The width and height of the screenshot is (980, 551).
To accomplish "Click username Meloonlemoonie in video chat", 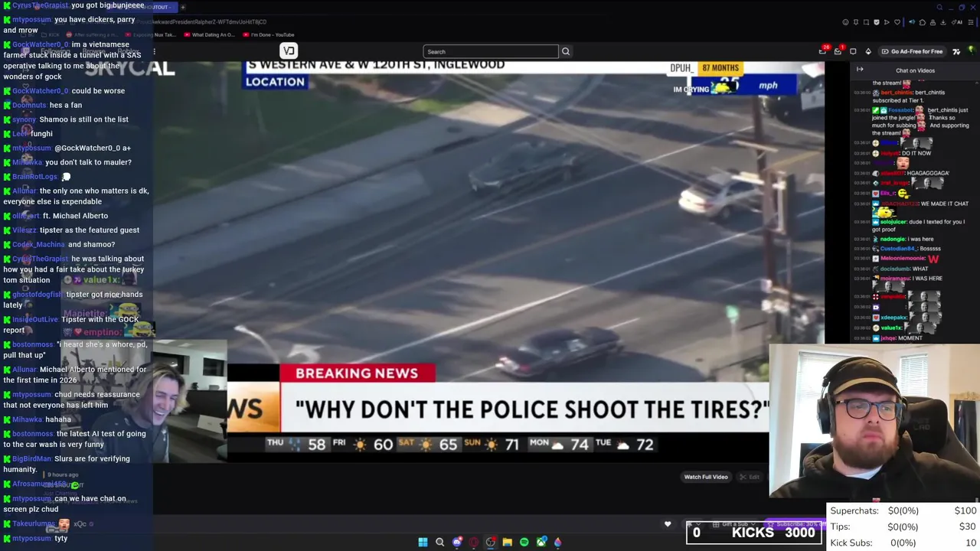I will [902, 259].
